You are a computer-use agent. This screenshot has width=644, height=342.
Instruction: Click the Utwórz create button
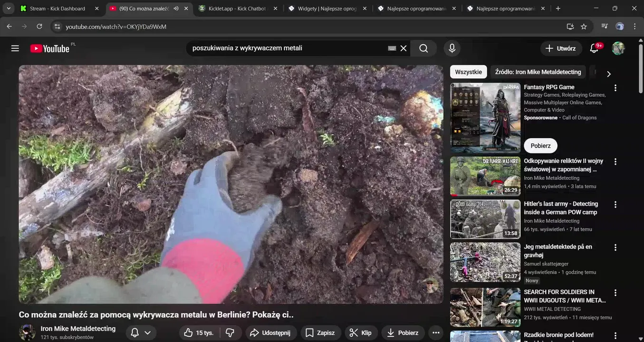click(x=561, y=48)
